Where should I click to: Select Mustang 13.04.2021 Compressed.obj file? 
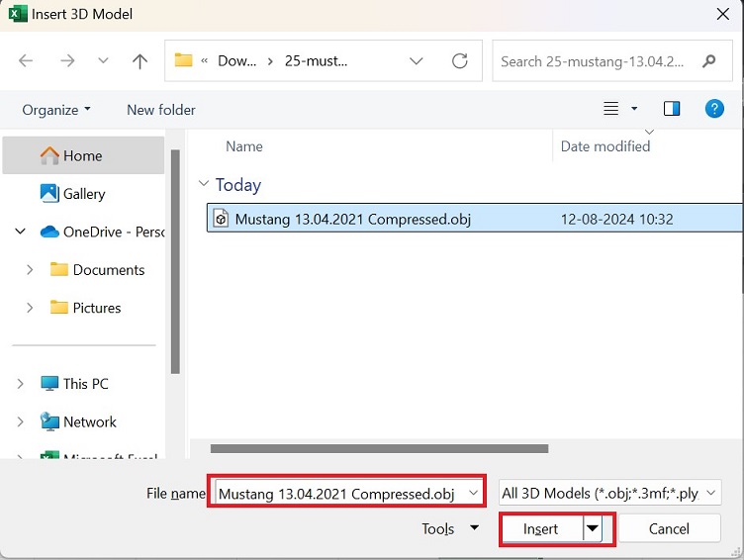(352, 219)
